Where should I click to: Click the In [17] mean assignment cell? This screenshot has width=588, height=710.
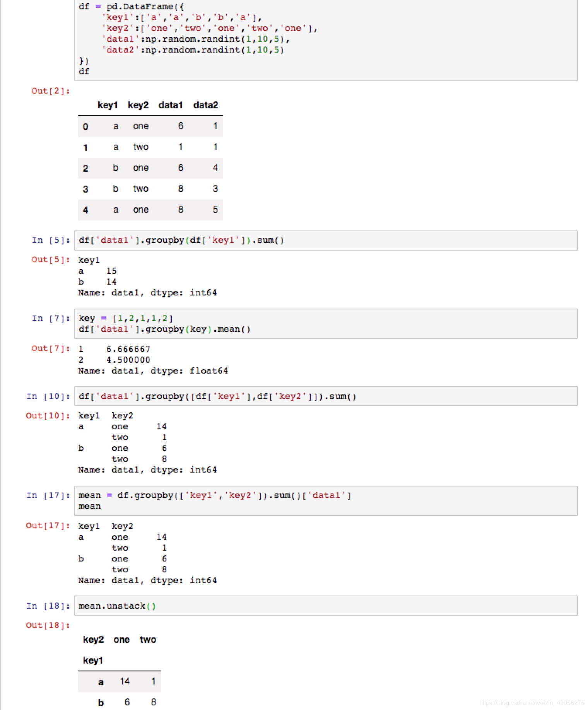coord(326,501)
